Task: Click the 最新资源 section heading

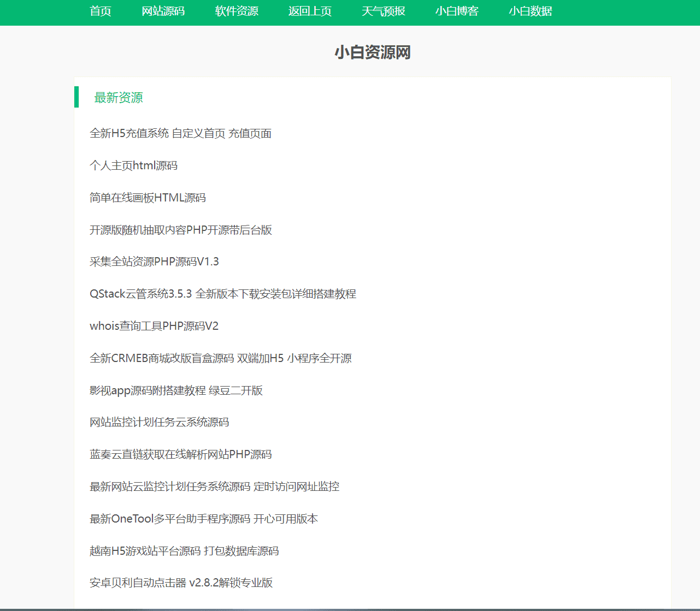Action: click(x=119, y=97)
